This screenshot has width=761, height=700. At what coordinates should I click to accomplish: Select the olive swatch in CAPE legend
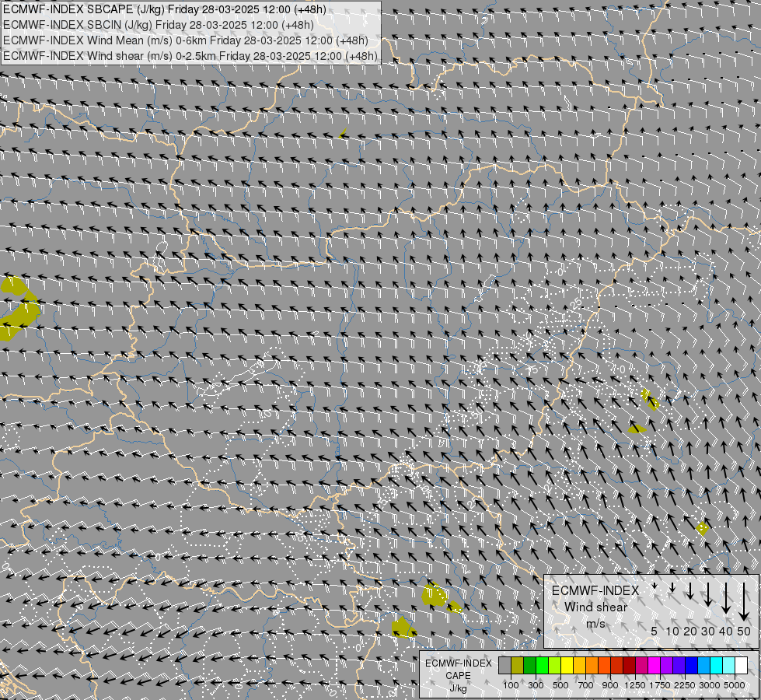click(x=518, y=666)
